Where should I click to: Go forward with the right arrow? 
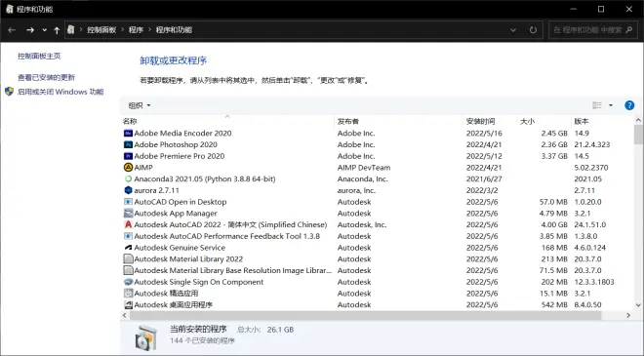(30, 30)
